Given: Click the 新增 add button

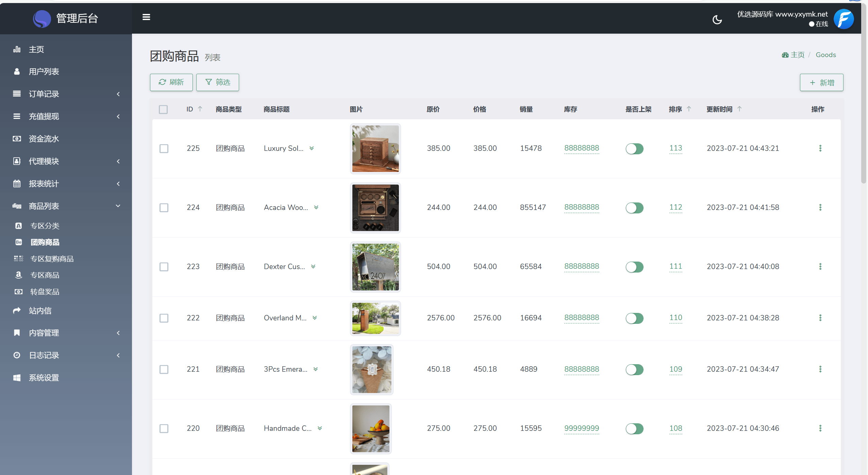Looking at the screenshot, I should pos(821,83).
